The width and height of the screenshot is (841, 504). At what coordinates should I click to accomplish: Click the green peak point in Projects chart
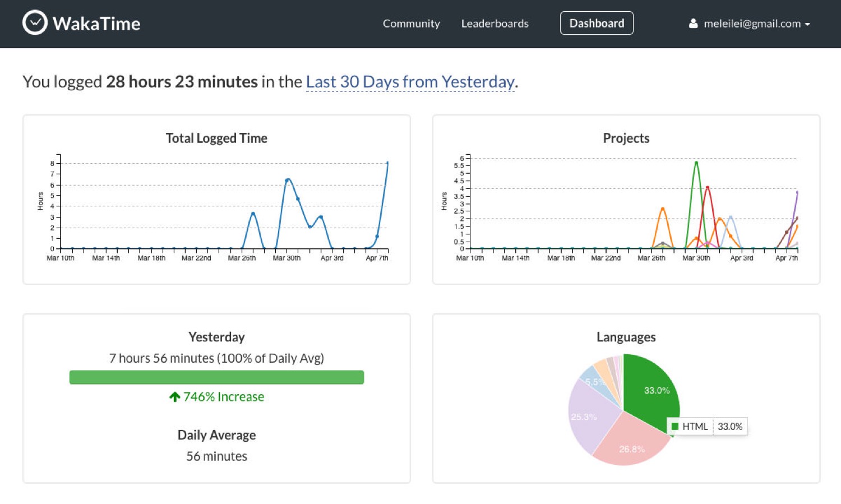(x=696, y=163)
